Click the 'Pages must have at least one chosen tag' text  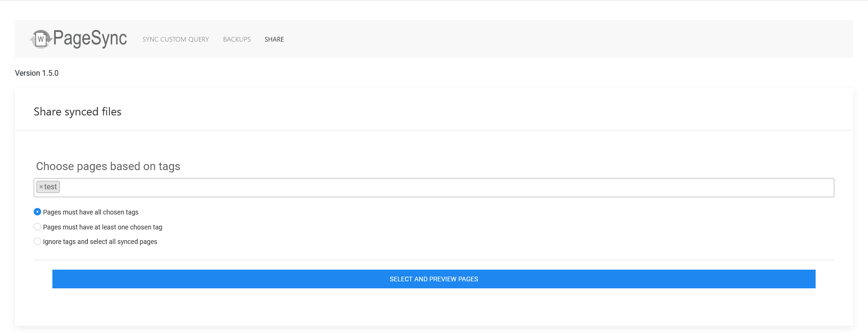[102, 227]
